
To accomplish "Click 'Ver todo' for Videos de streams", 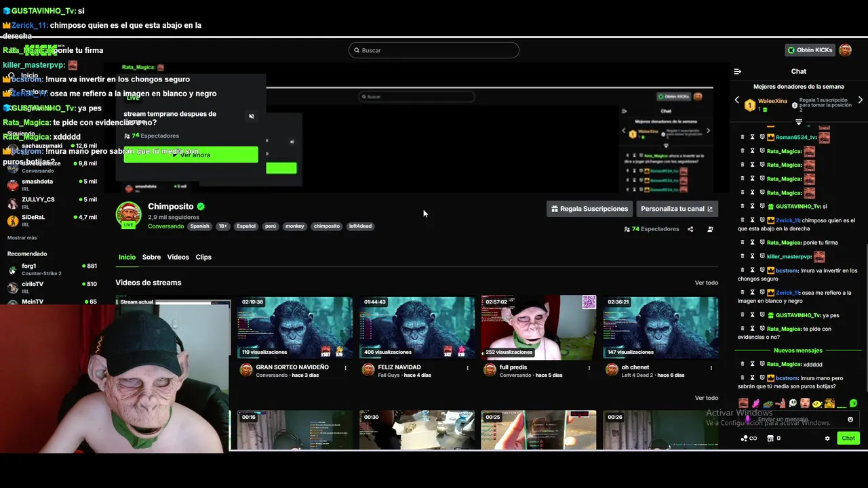I will pyautogui.click(x=706, y=283).
